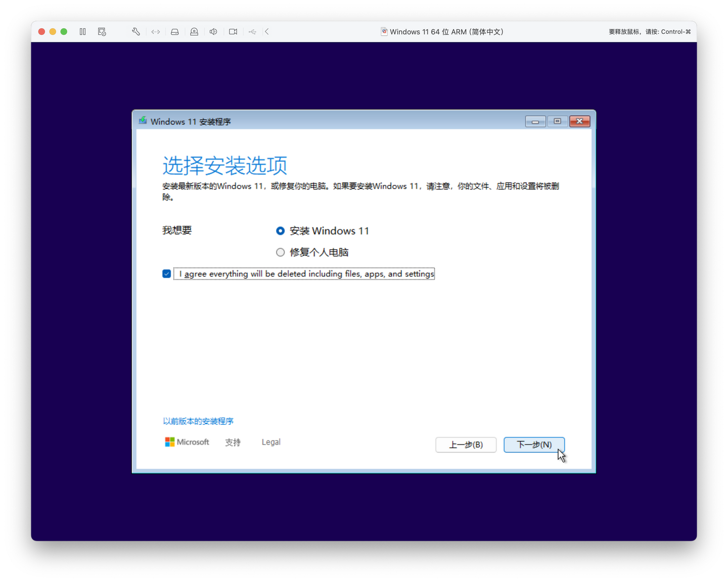Click the "Windows 11 64 位 ARM (简体中文)" window title
This screenshot has width=728, height=582.
[x=446, y=32]
